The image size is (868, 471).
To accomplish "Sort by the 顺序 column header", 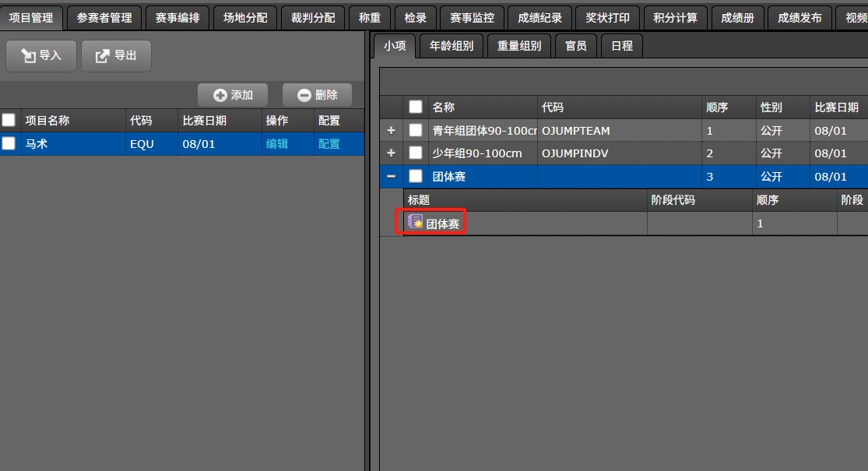I will 716,107.
